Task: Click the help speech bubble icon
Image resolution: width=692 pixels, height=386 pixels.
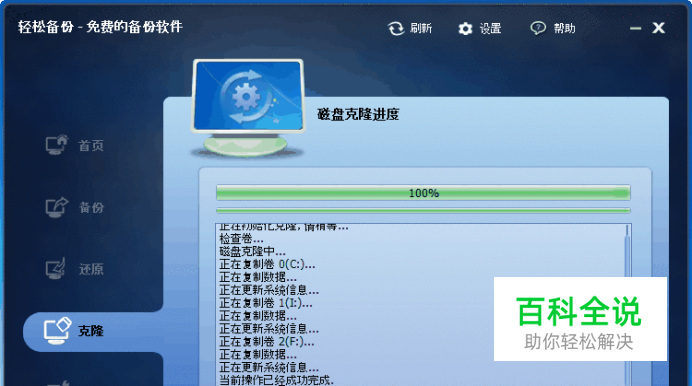Action: click(x=538, y=28)
